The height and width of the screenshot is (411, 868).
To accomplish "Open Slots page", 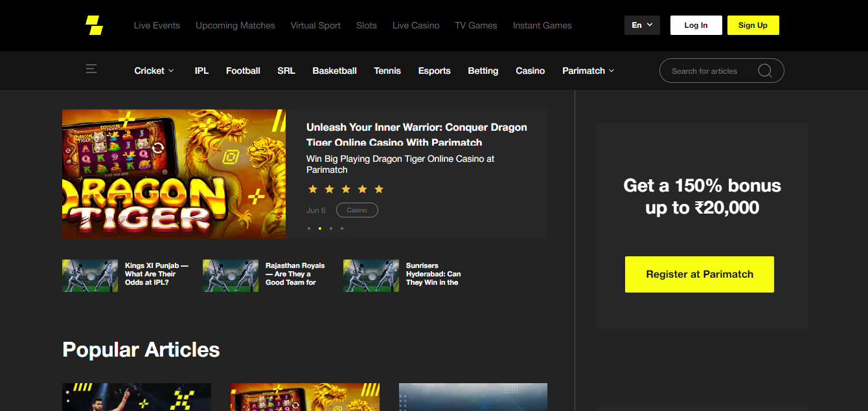I will pos(367,25).
